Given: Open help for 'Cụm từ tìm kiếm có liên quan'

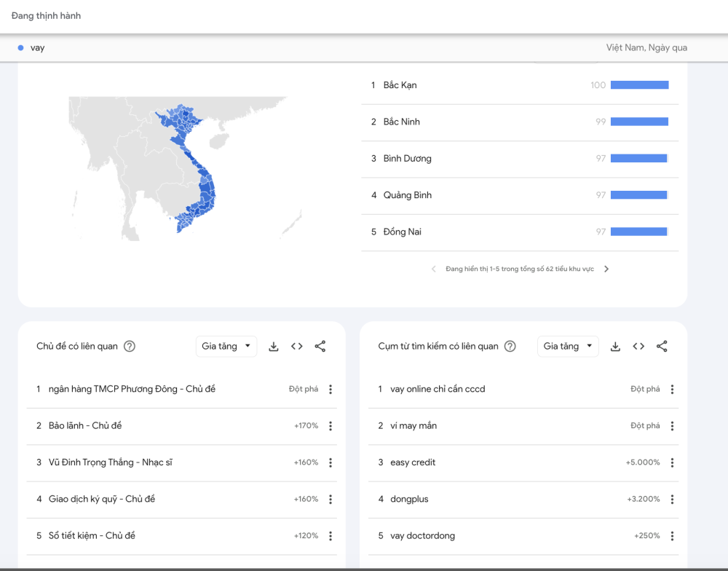Looking at the screenshot, I should (510, 347).
